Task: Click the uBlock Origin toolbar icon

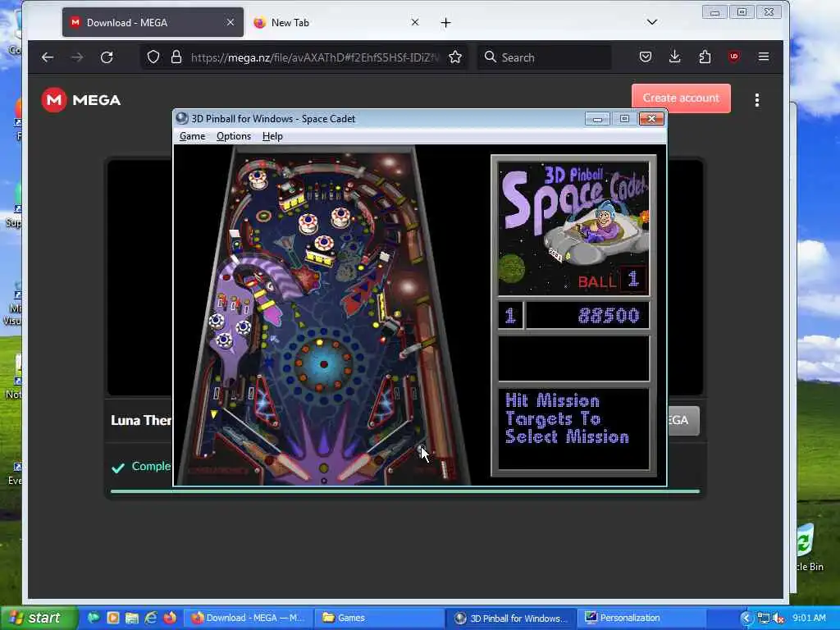Action: (x=734, y=57)
